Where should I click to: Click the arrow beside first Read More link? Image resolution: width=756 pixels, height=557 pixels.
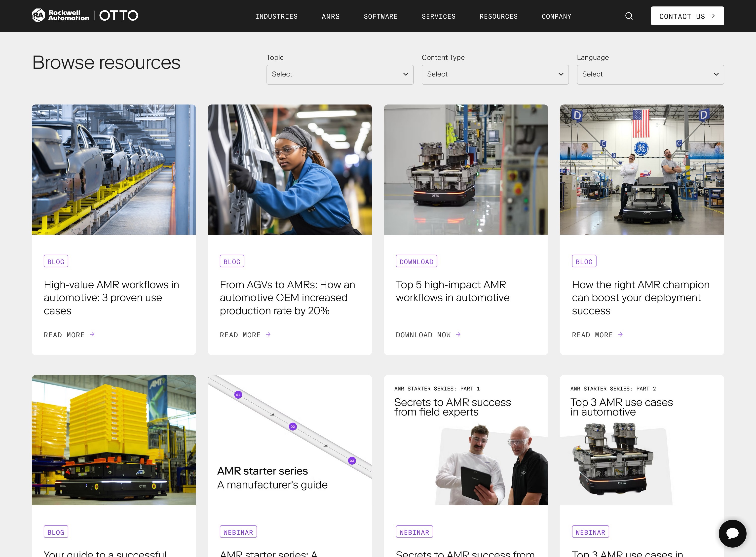[x=92, y=334]
